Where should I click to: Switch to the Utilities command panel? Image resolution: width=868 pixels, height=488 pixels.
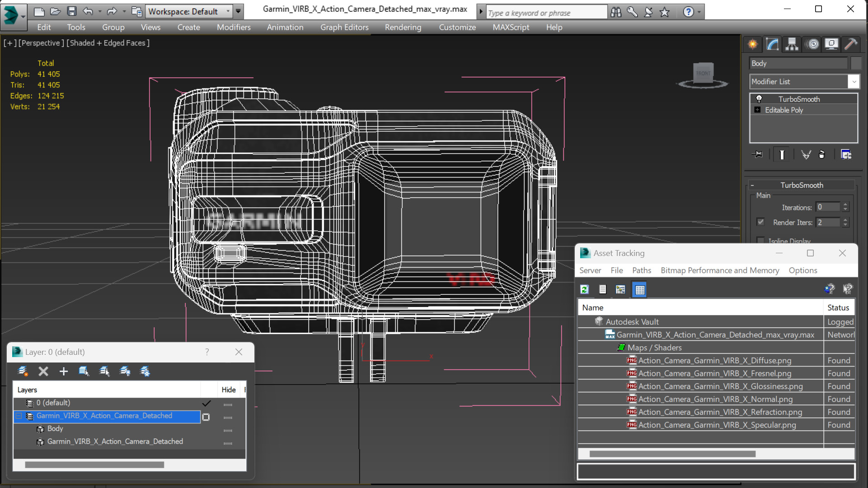click(851, 44)
